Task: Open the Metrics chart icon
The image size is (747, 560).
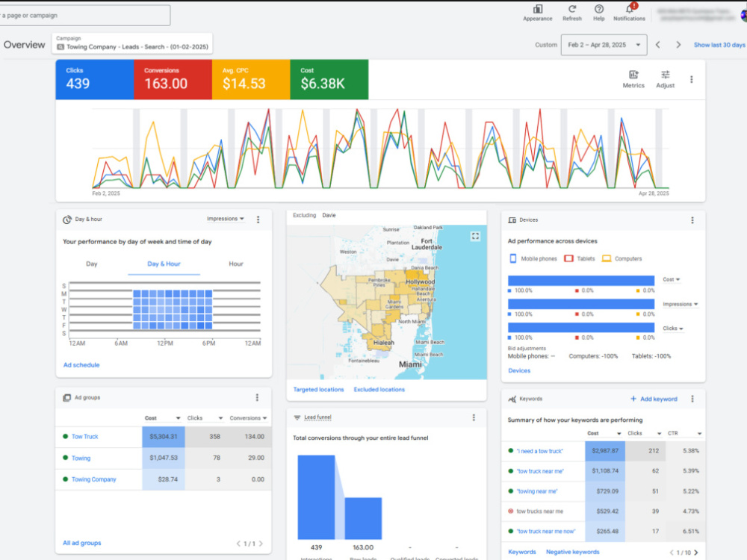Action: pos(633,75)
